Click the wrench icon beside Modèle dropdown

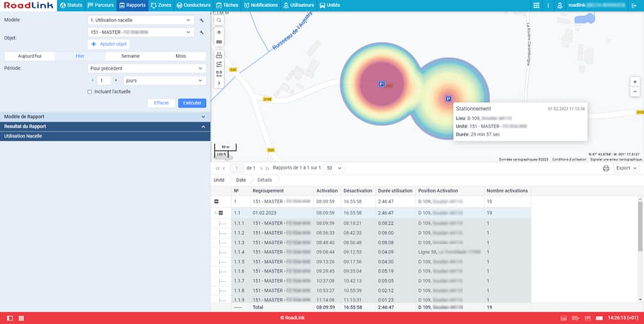202,20
